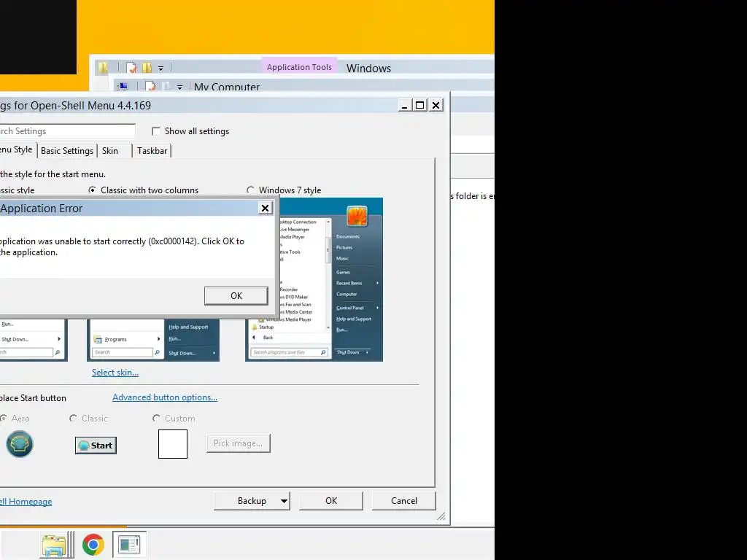Switch to the Basic Settings tab
The width and height of the screenshot is (747, 560).
(x=67, y=151)
